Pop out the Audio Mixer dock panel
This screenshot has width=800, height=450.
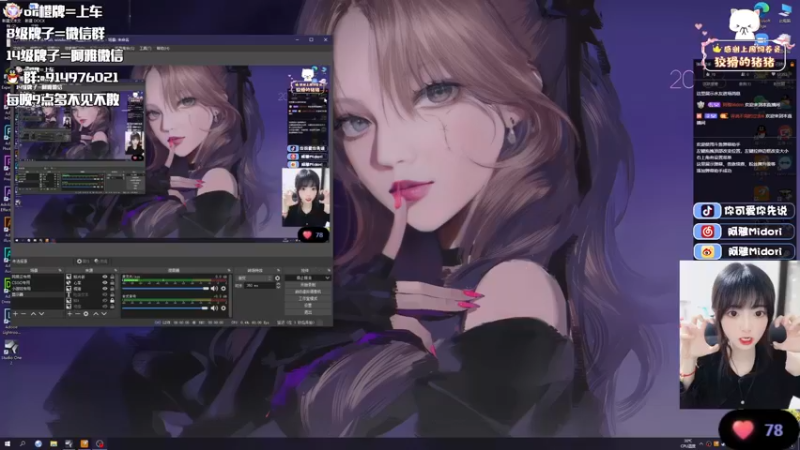point(229,270)
